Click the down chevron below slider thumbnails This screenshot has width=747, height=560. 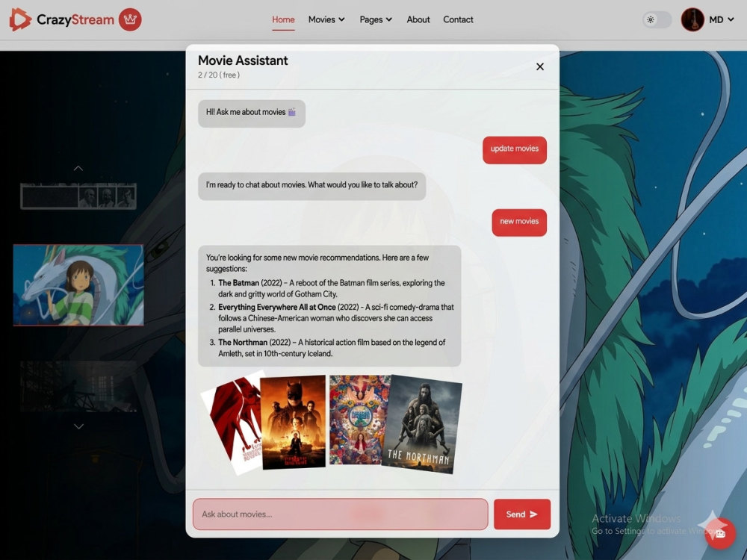click(78, 426)
